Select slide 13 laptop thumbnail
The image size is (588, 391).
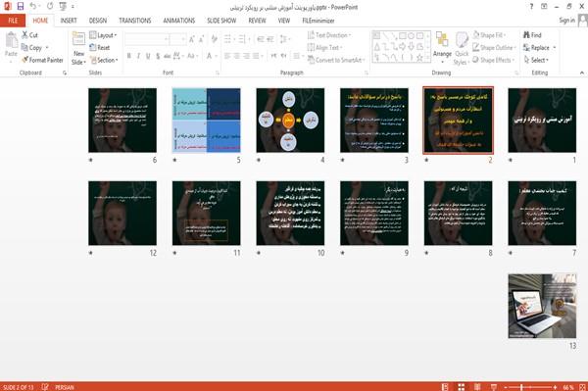(542, 306)
